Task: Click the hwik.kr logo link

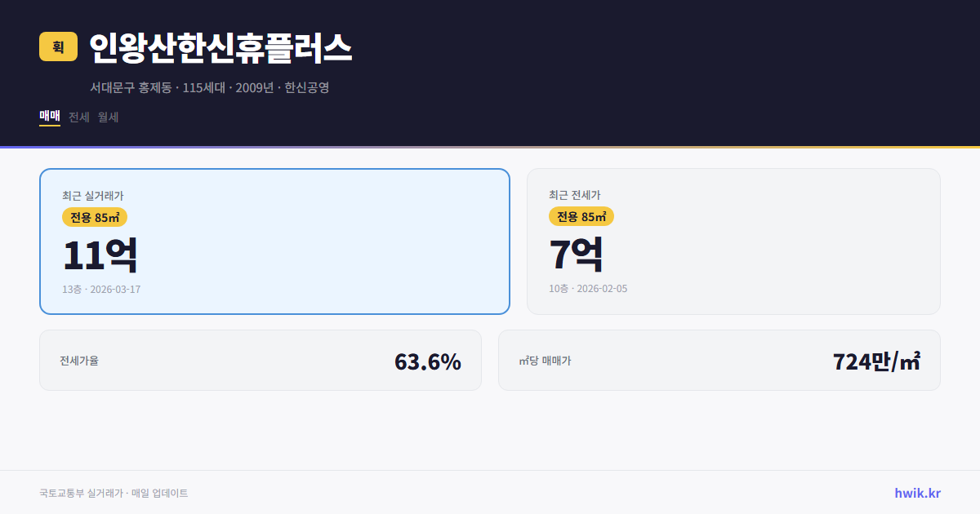Action: tap(916, 493)
